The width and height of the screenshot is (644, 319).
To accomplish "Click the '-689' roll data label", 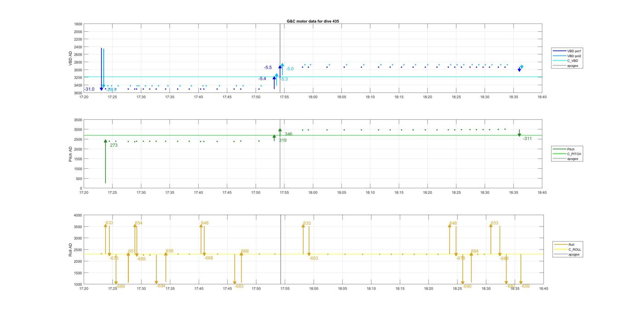I will tap(120, 286).
